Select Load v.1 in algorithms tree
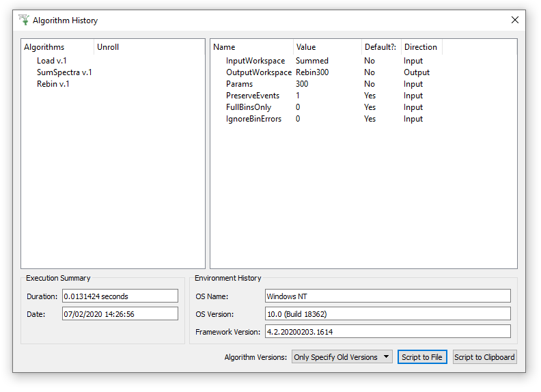 click(51, 61)
